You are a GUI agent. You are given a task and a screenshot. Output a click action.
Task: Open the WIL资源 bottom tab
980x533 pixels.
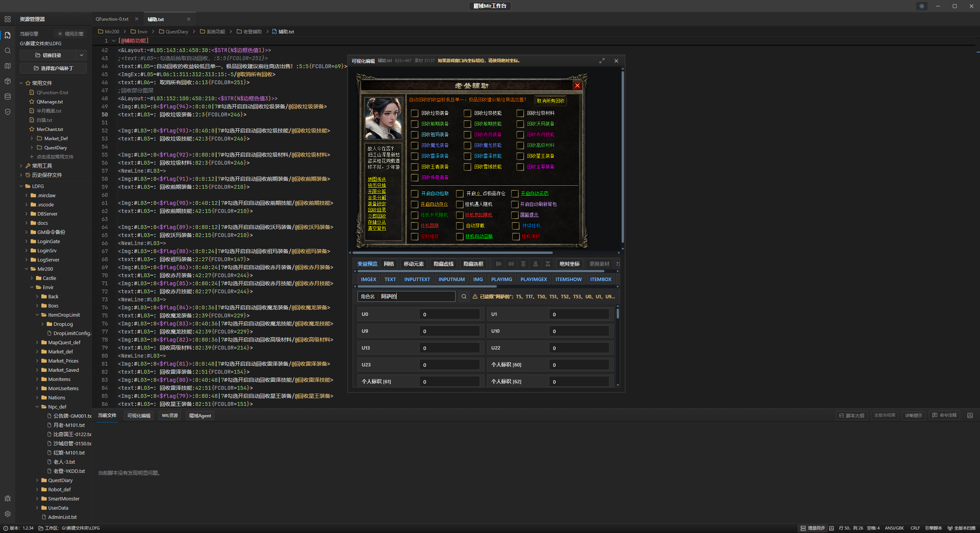tap(170, 415)
